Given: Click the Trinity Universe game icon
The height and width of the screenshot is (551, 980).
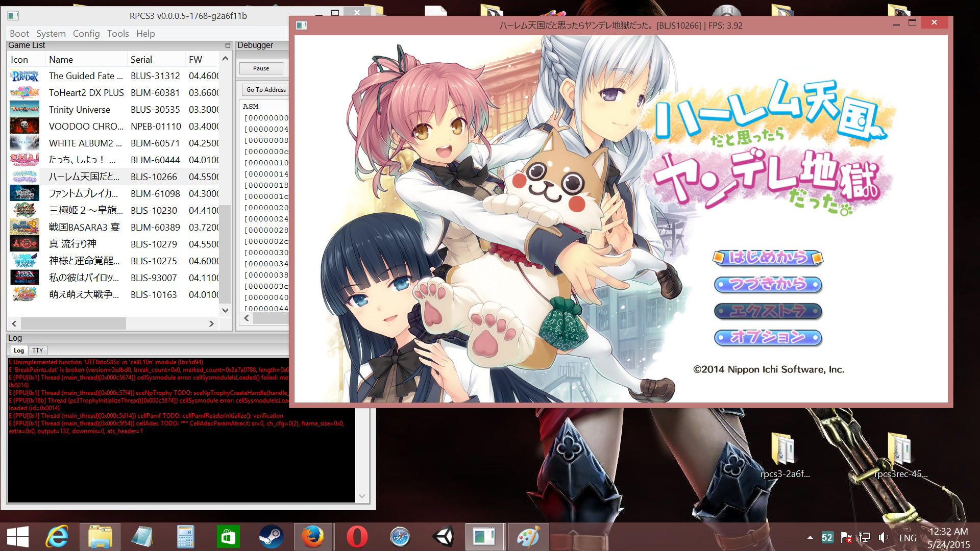Looking at the screenshot, I should (24, 109).
